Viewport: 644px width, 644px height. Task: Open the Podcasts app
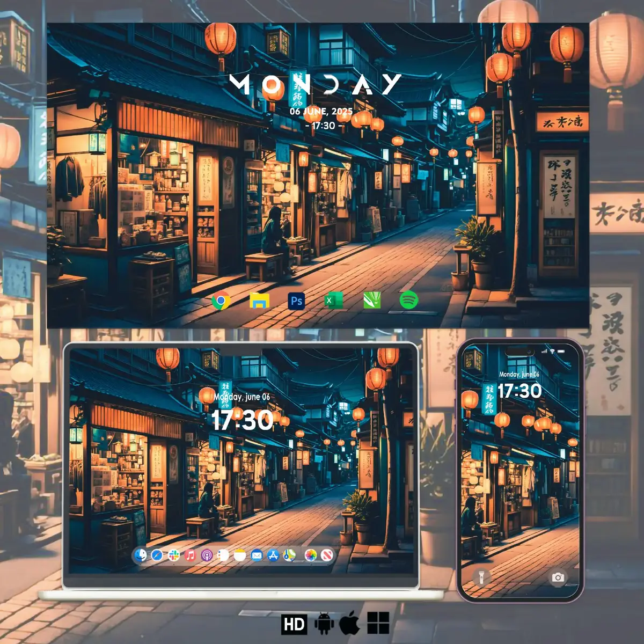[x=207, y=556]
